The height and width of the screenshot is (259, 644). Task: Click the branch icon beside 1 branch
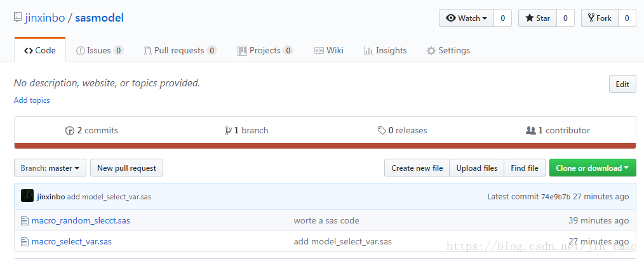[x=229, y=131]
